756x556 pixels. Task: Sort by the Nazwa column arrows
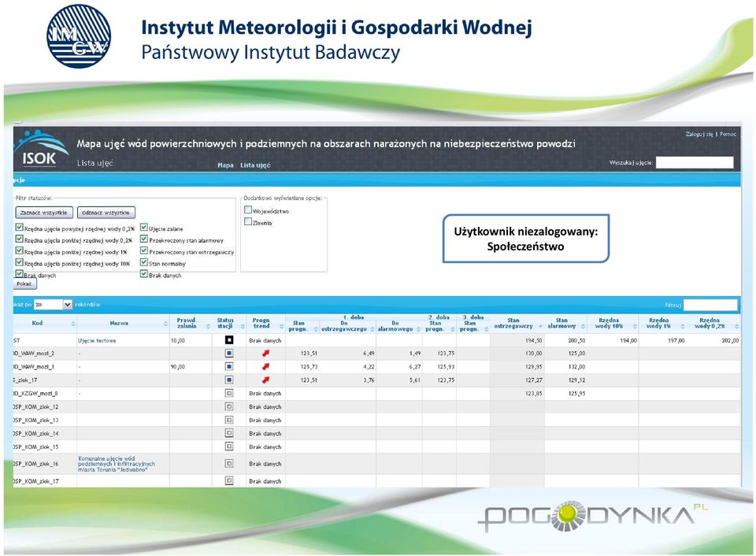[165, 324]
